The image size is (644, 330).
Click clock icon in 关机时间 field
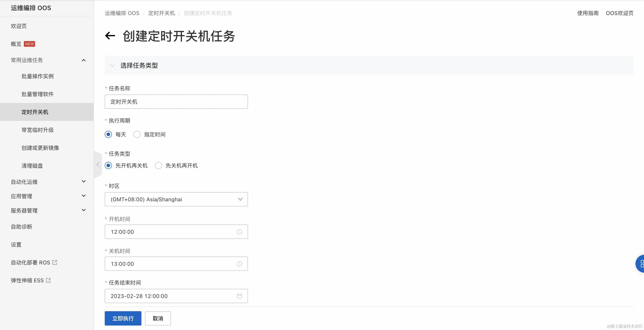point(239,264)
